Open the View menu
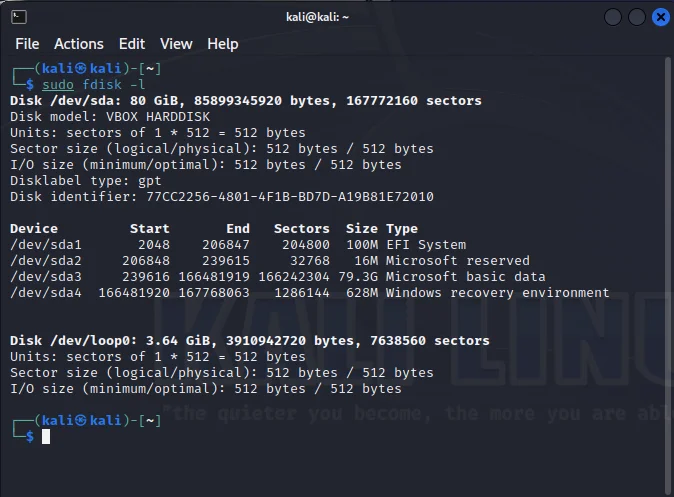This screenshot has width=674, height=497. point(176,44)
